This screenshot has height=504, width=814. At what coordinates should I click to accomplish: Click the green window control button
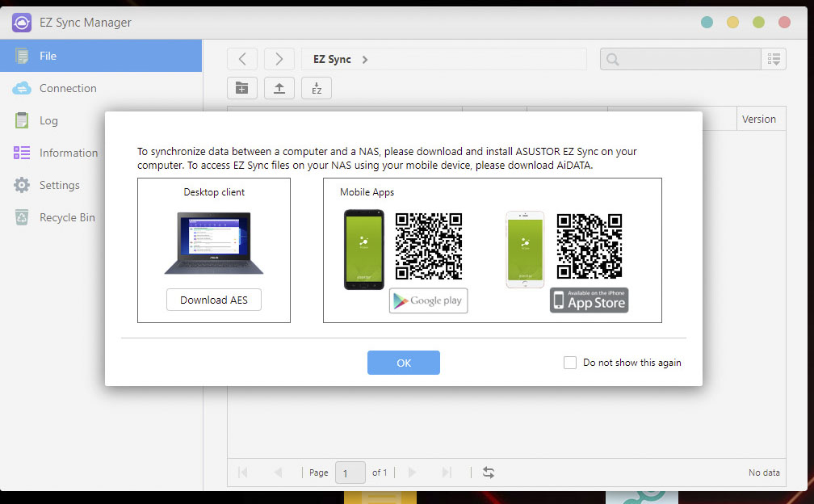pyautogui.click(x=758, y=23)
